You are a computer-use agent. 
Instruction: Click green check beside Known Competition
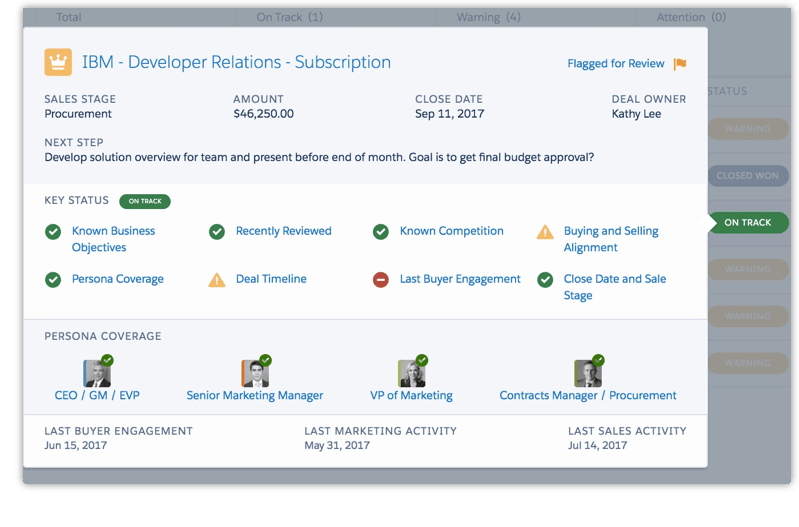coord(381,232)
